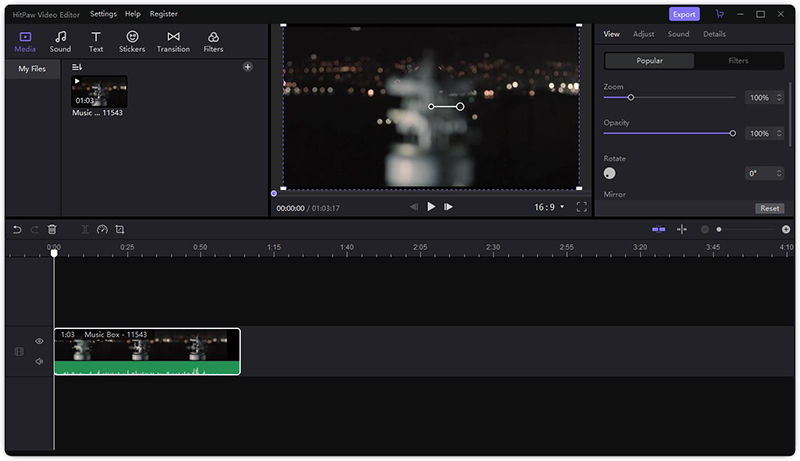The height and width of the screenshot is (461, 800).
Task: Step back one frame
Action: click(414, 207)
